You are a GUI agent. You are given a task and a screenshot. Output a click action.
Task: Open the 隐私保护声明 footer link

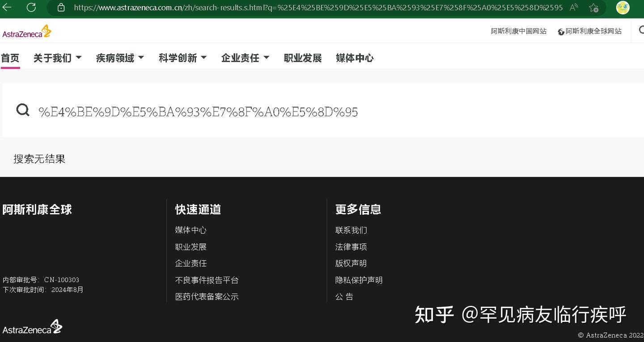(359, 280)
